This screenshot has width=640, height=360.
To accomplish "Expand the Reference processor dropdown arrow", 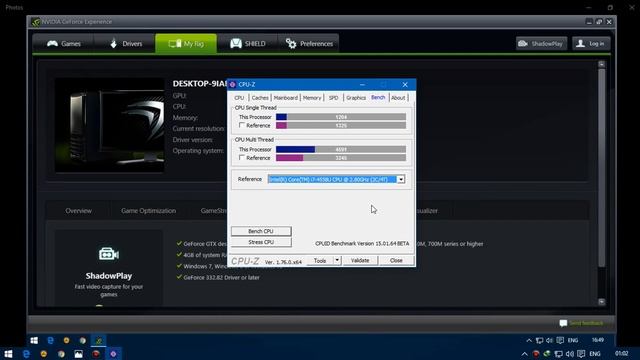I will [401, 179].
